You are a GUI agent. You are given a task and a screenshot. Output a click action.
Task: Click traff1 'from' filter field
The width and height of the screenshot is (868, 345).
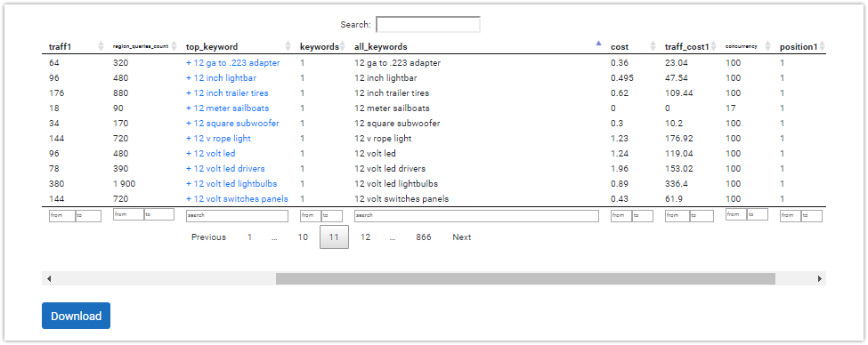62,216
